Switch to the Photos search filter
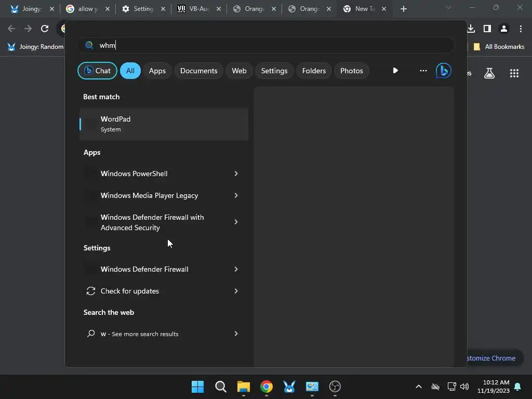532x399 pixels. click(352, 71)
